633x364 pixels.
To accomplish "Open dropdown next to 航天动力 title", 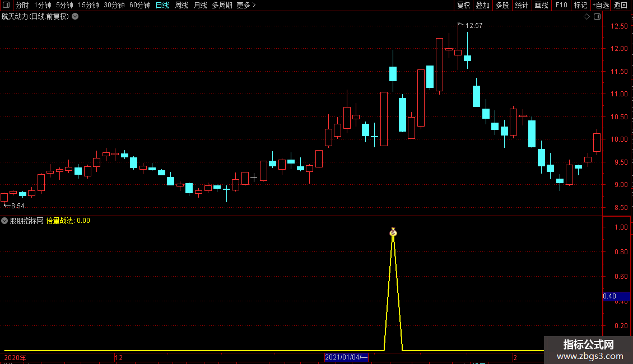I will 75,17.
